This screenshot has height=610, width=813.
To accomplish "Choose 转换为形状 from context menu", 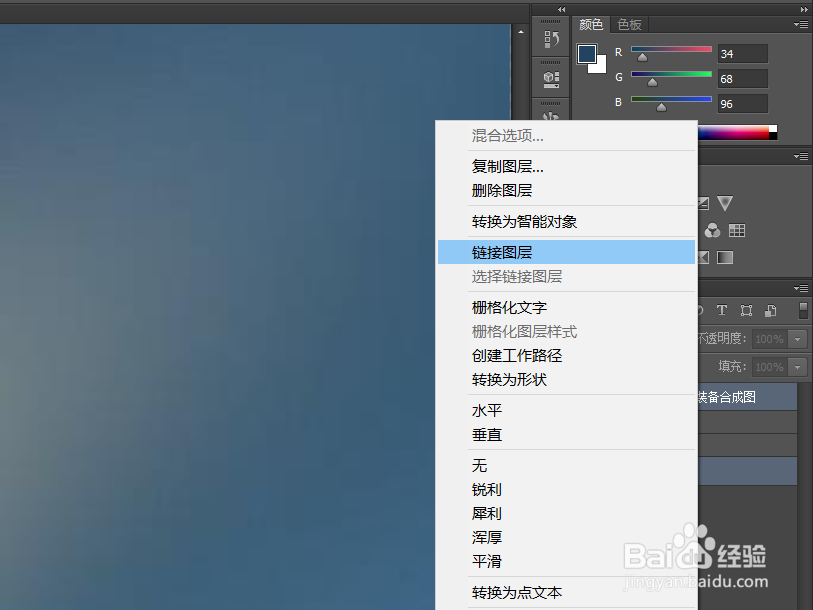I will pos(566,380).
